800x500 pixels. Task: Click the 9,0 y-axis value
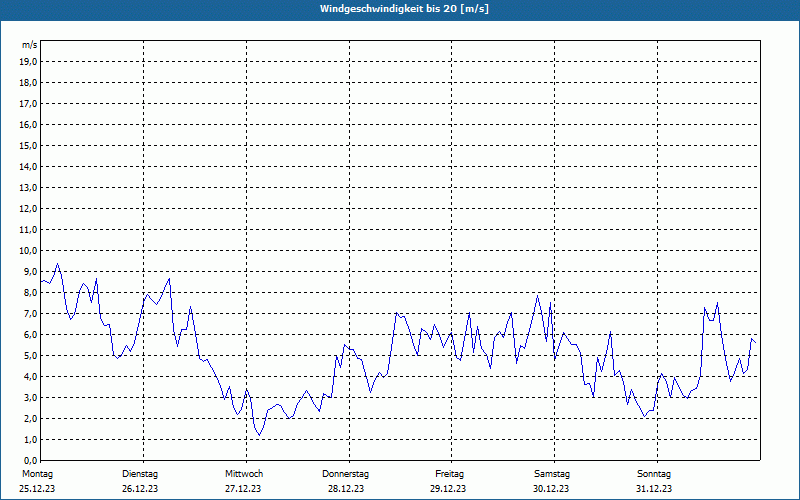tap(30, 271)
